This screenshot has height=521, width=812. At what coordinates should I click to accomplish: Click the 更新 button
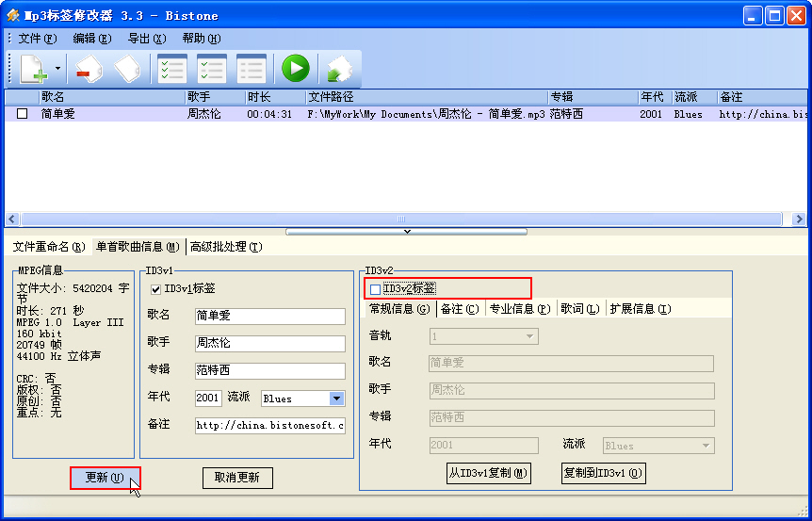pos(105,478)
